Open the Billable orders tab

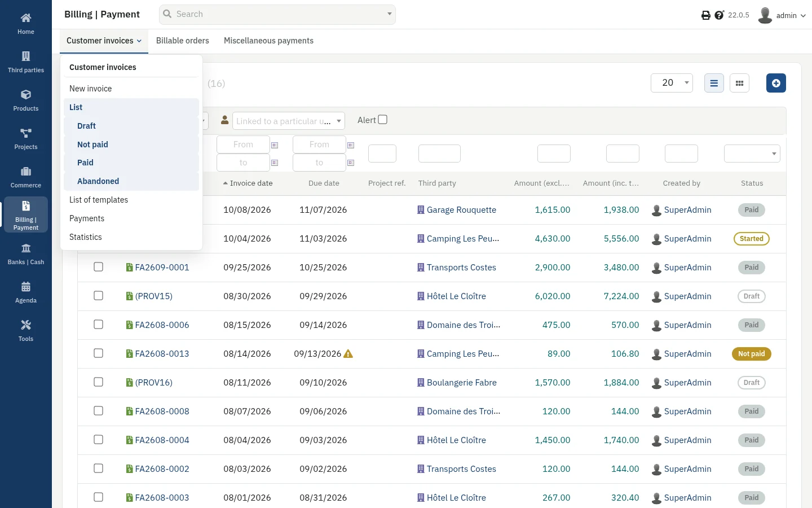pos(183,41)
